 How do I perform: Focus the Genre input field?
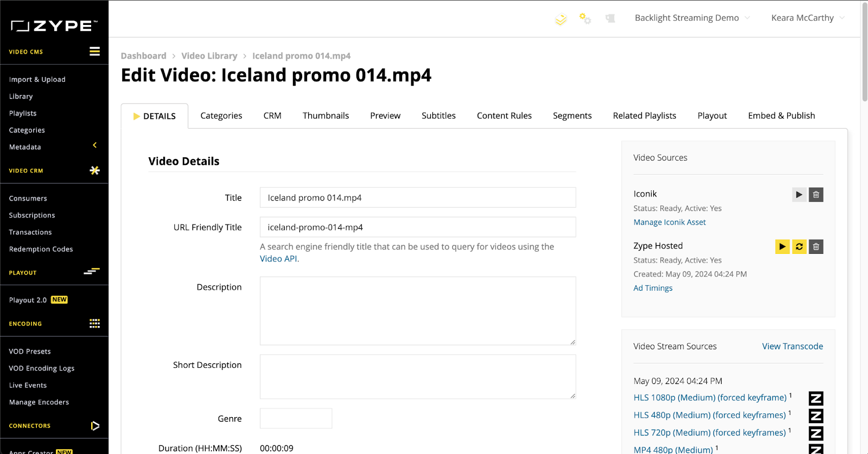tap(296, 418)
